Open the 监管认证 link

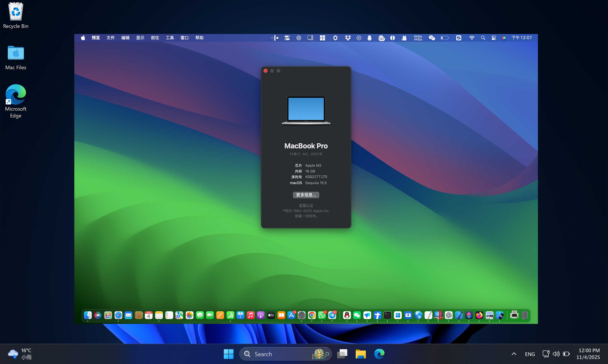tap(306, 205)
